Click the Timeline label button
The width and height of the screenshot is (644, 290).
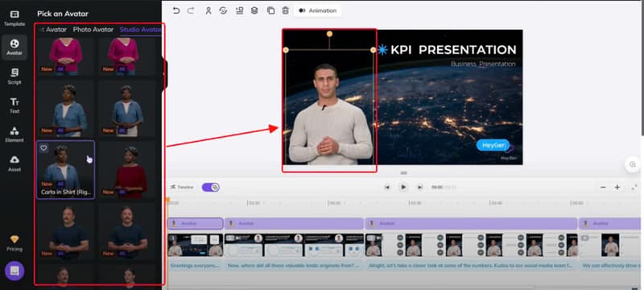click(182, 188)
